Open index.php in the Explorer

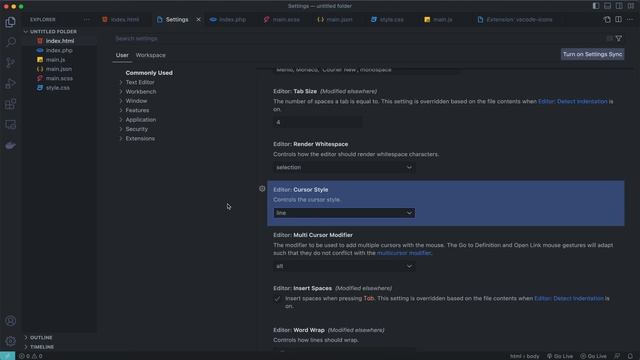[x=59, y=50]
